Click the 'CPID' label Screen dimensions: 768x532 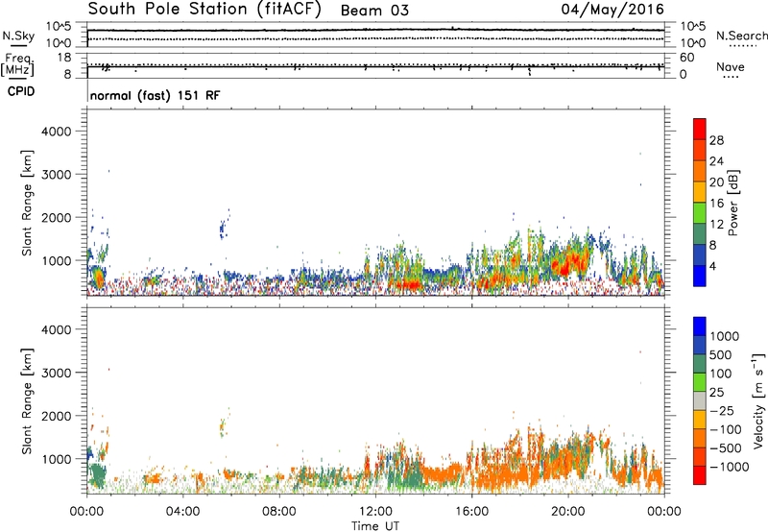(x=21, y=91)
